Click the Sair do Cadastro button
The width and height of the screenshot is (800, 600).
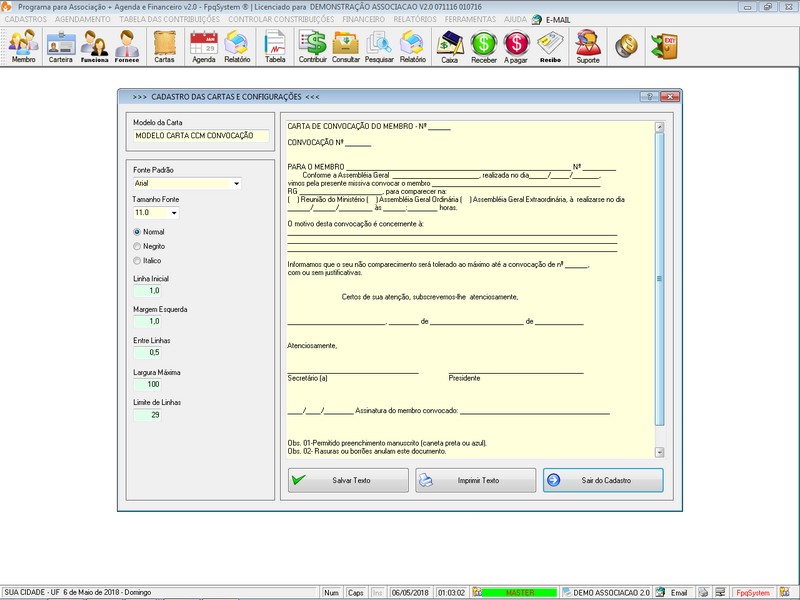[603, 480]
